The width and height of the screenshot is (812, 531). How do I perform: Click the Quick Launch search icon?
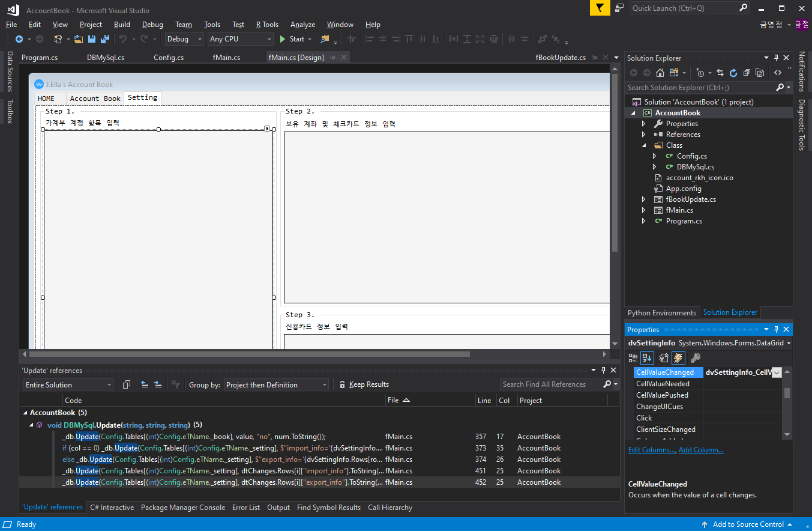743,8
